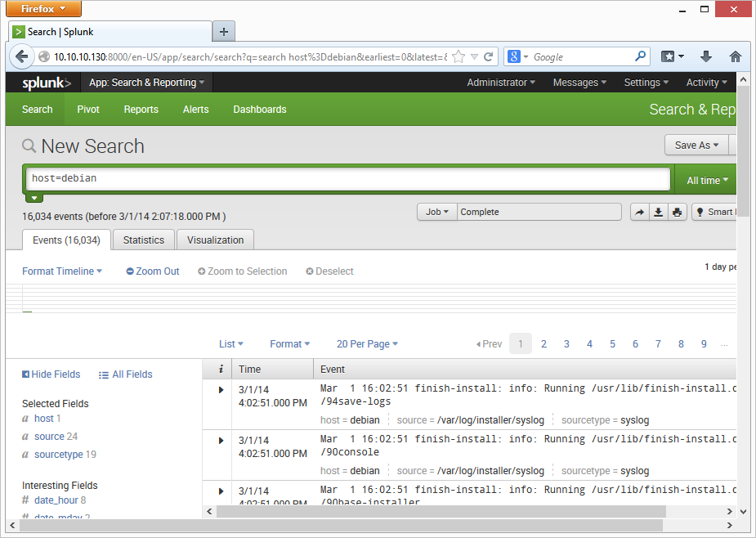Viewport: 756px width, 538px height.
Task: Open the Save As dropdown
Action: coord(696,146)
